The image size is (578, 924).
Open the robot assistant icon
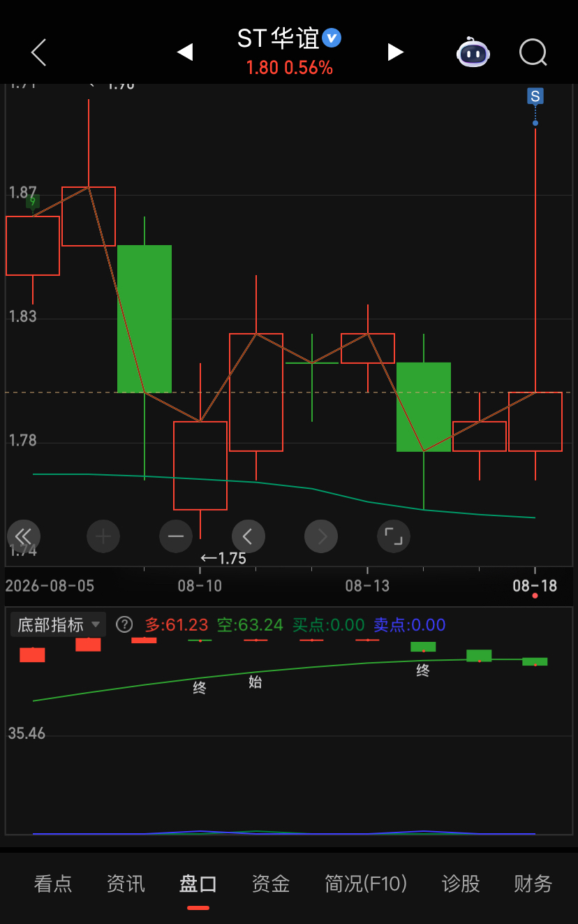[x=473, y=52]
